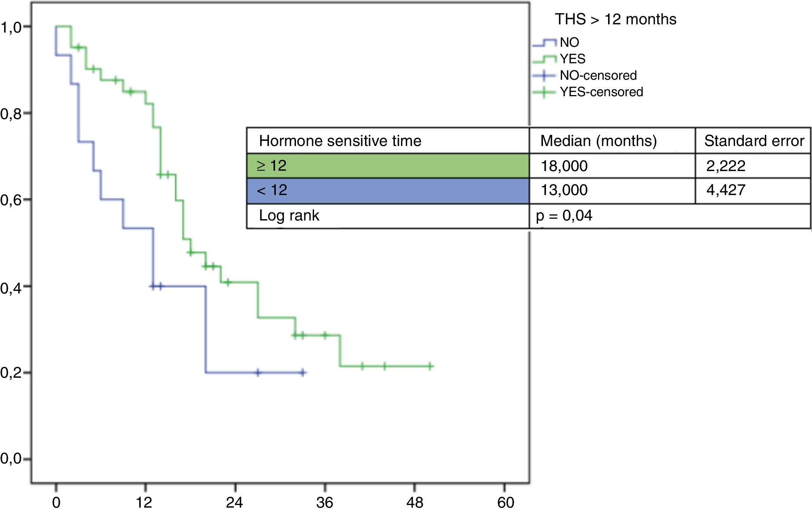Click the "THS > 12 months" legend title
This screenshot has height=511, width=812.
pyautogui.click(x=615, y=19)
